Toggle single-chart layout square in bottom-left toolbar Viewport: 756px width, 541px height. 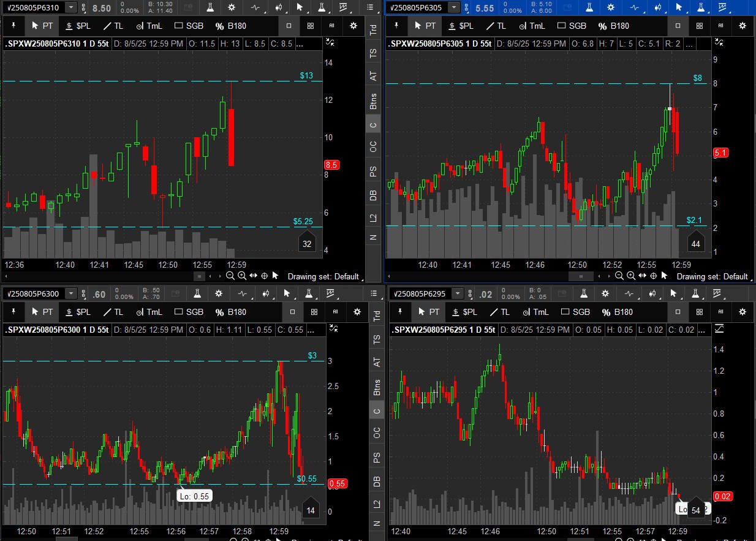tap(292, 312)
